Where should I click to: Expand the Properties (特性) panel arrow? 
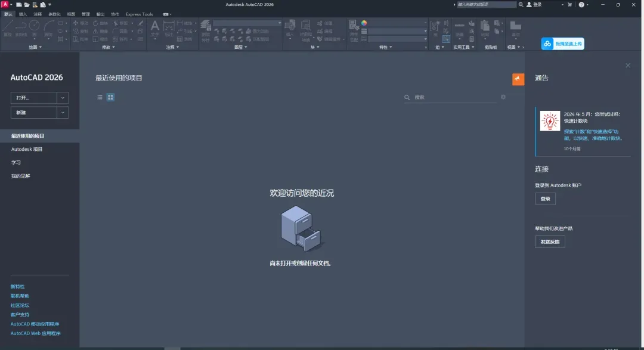pos(391,47)
